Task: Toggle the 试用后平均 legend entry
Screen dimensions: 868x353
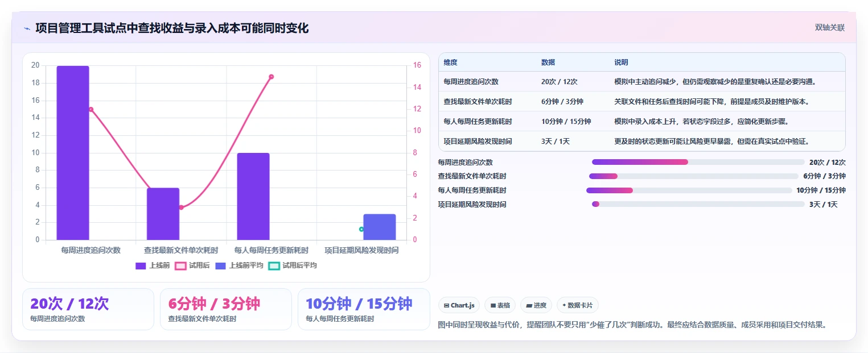Action: click(293, 265)
